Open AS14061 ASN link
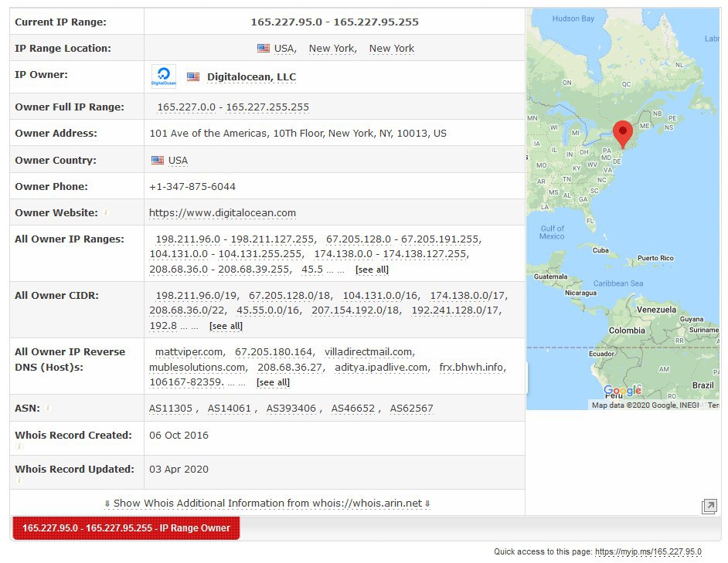 pos(230,409)
